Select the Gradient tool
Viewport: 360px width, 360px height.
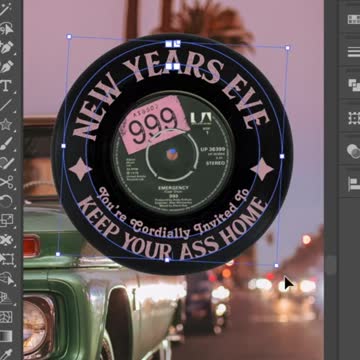pos(6,336)
